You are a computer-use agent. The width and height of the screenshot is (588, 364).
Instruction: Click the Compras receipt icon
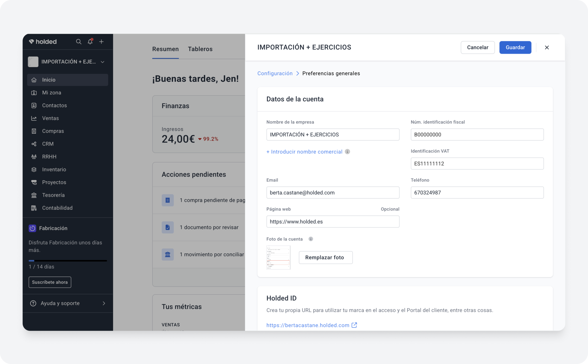click(x=34, y=131)
